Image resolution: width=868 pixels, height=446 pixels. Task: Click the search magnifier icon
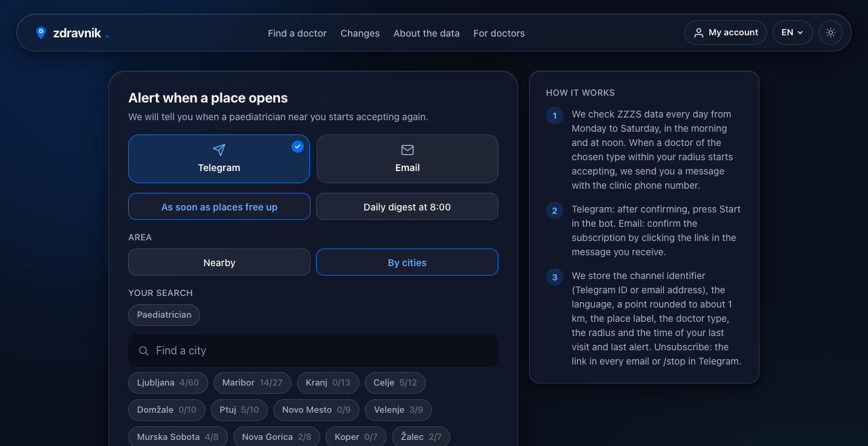pyautogui.click(x=144, y=351)
